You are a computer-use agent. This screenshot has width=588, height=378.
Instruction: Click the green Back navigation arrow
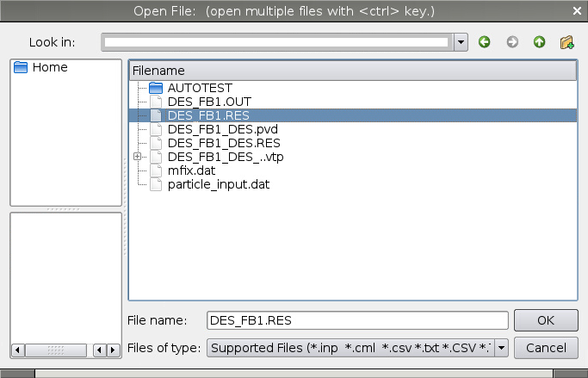(485, 41)
